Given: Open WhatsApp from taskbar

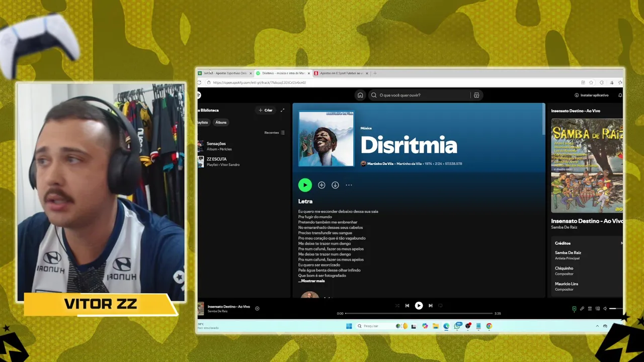Looking at the screenshot, I should click(457, 326).
